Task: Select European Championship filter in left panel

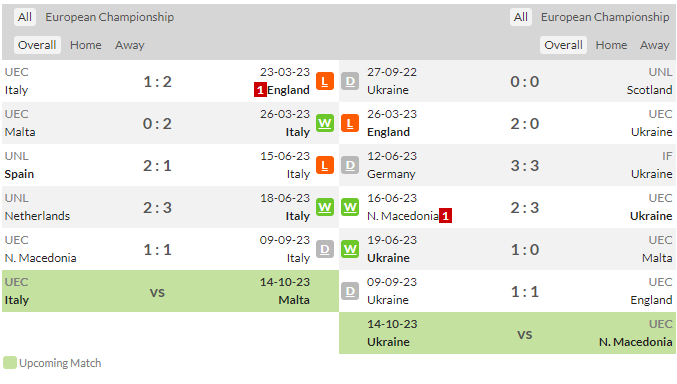Action: pyautogui.click(x=110, y=17)
